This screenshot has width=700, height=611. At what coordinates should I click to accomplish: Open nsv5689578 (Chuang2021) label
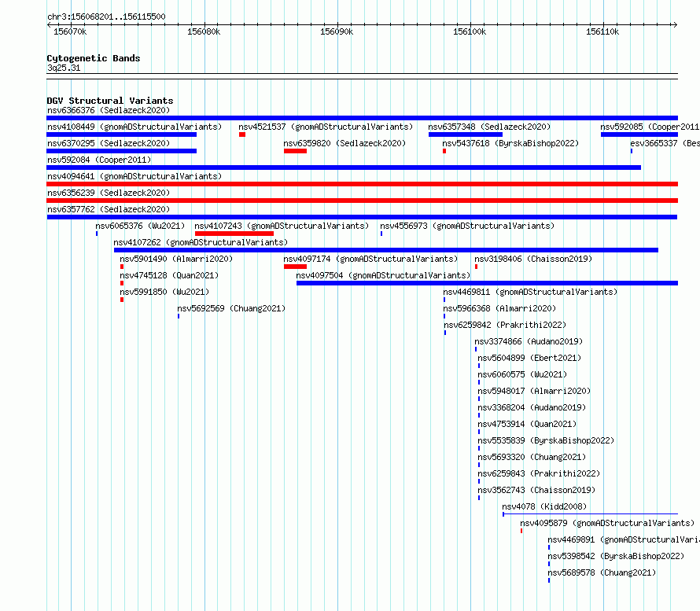[x=602, y=572]
